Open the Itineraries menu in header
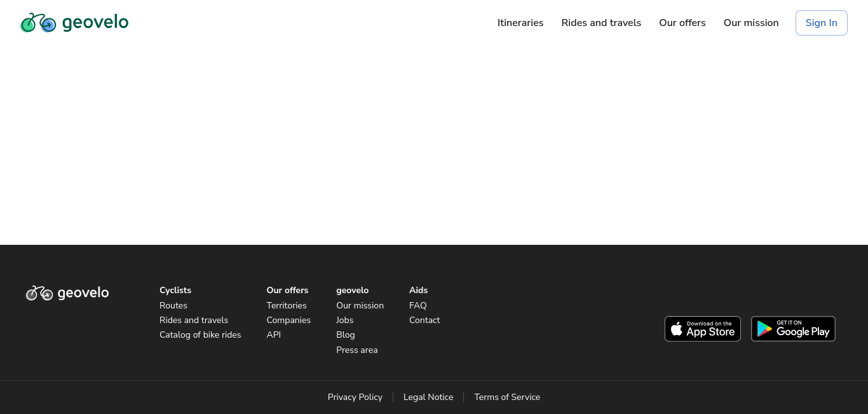The height and width of the screenshot is (414, 868). tap(520, 23)
